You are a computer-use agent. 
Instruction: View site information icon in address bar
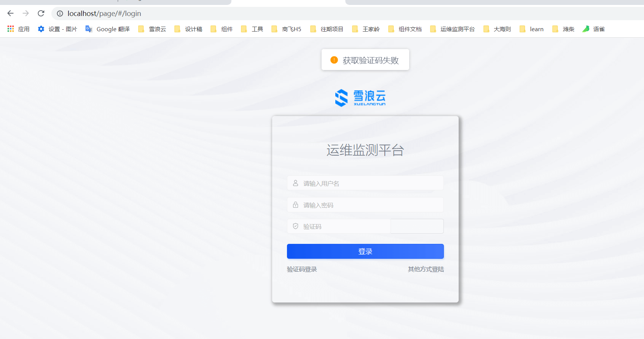60,13
